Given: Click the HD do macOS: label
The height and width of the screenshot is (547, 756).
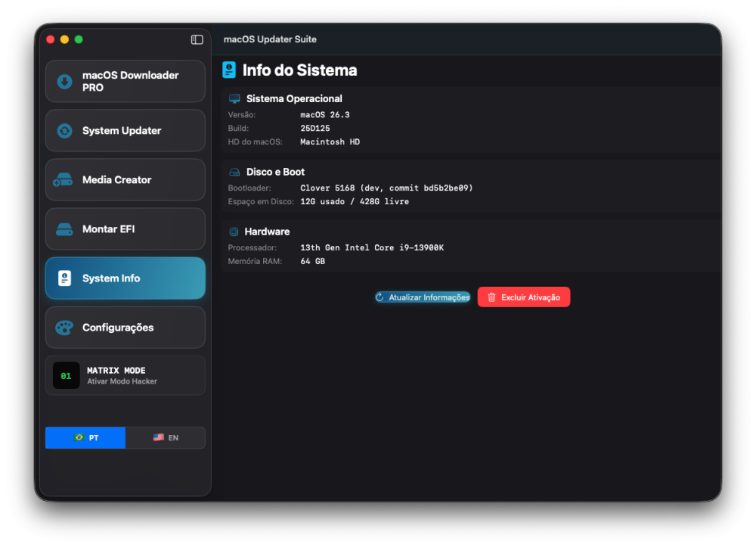Looking at the screenshot, I should click(x=255, y=141).
